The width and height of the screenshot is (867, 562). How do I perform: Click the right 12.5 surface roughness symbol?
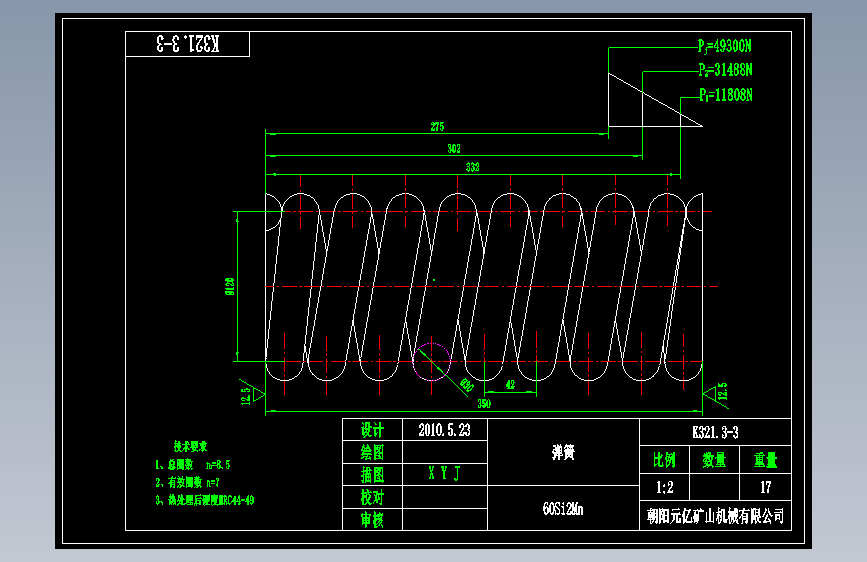pos(715,394)
